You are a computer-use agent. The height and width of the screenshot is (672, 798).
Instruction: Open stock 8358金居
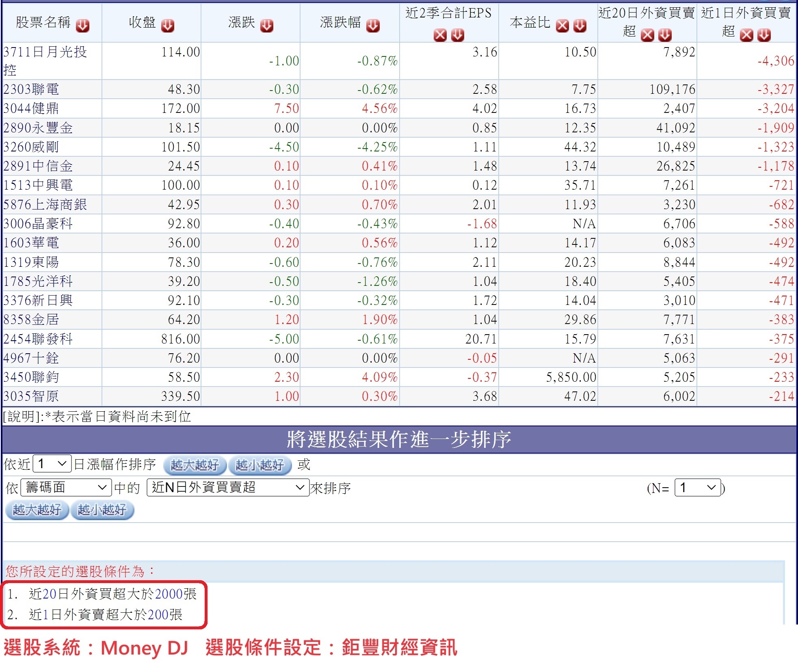point(31,320)
